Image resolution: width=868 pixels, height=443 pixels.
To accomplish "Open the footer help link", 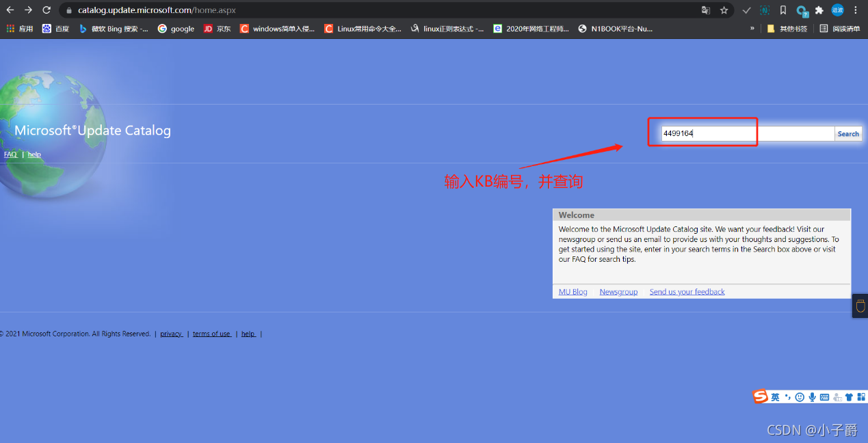I will click(x=248, y=334).
